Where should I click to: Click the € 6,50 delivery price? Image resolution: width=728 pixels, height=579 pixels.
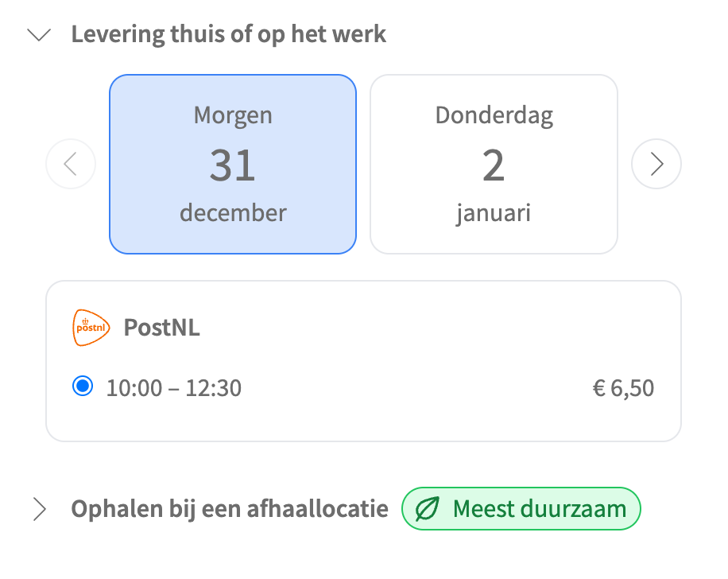624,387
